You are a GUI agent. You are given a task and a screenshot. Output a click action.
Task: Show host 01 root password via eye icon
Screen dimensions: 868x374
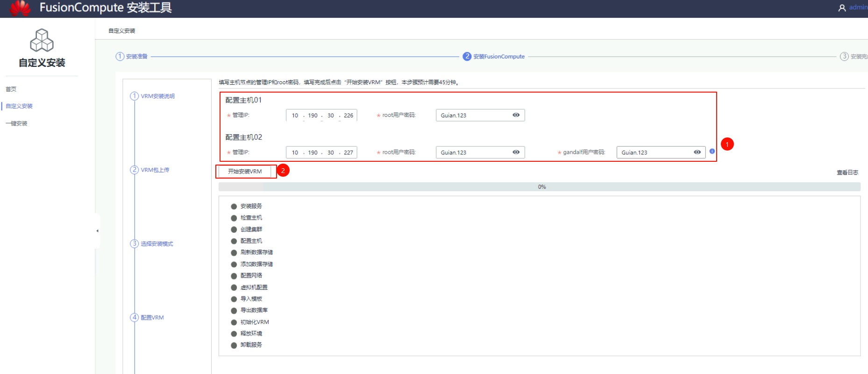[516, 115]
